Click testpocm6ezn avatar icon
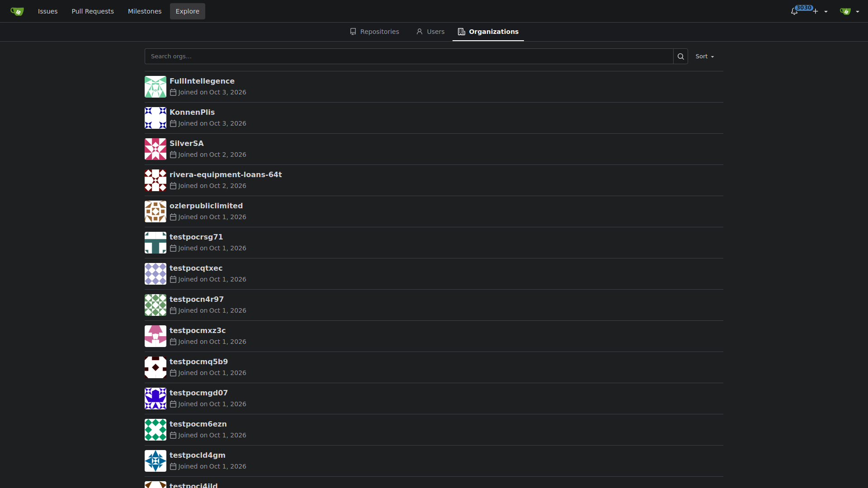Image resolution: width=868 pixels, height=488 pixels. tap(156, 430)
